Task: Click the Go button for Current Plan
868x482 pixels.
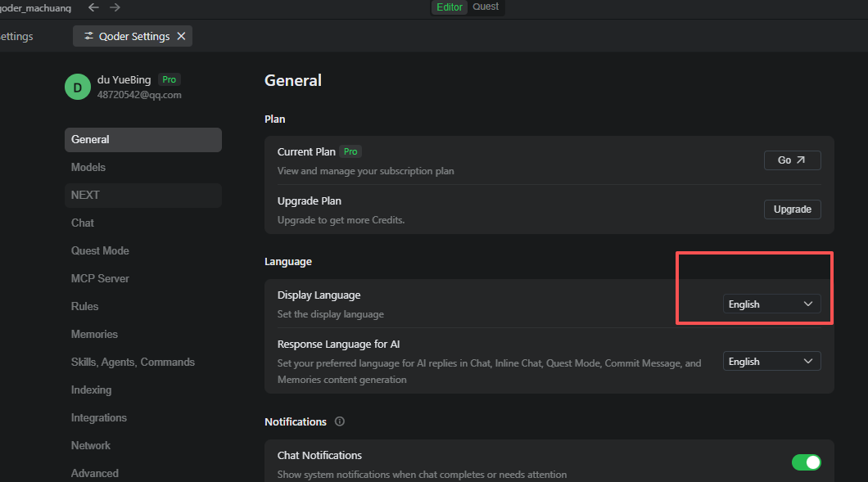Action: 792,160
